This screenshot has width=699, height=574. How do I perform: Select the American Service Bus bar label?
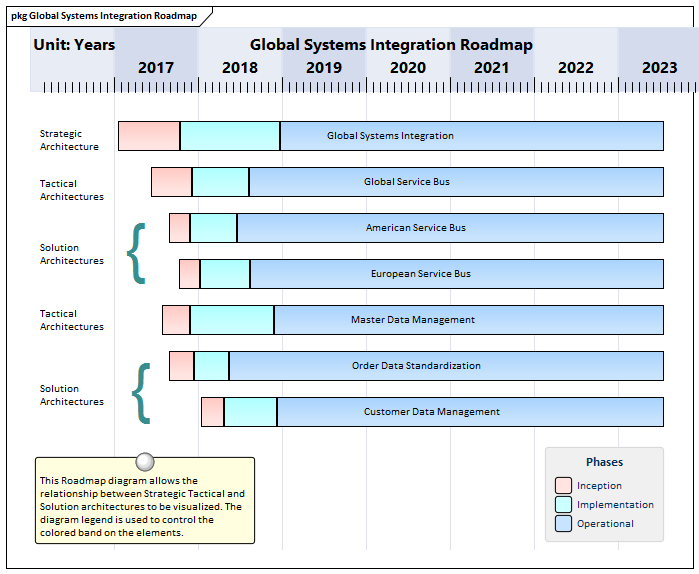[415, 228]
